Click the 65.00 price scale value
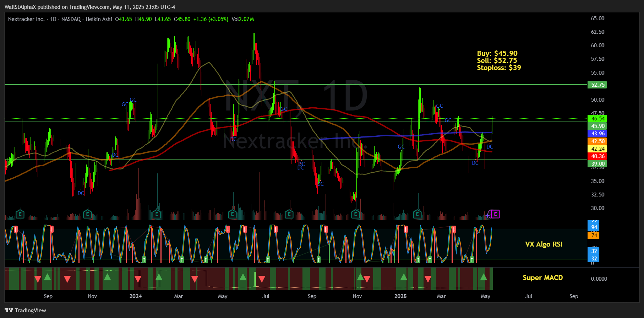Image resolution: width=644 pixels, height=318 pixels. pyautogui.click(x=597, y=18)
